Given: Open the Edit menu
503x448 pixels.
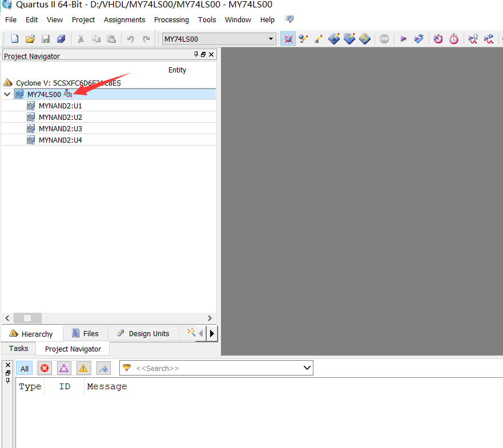Looking at the screenshot, I should coord(32,20).
